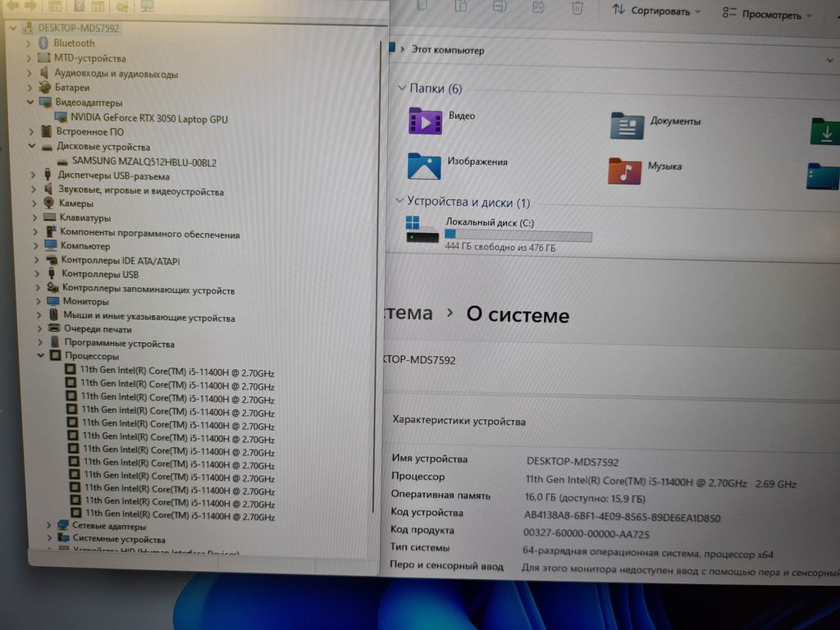Click the 64-разрядная операционная система value

[648, 552]
